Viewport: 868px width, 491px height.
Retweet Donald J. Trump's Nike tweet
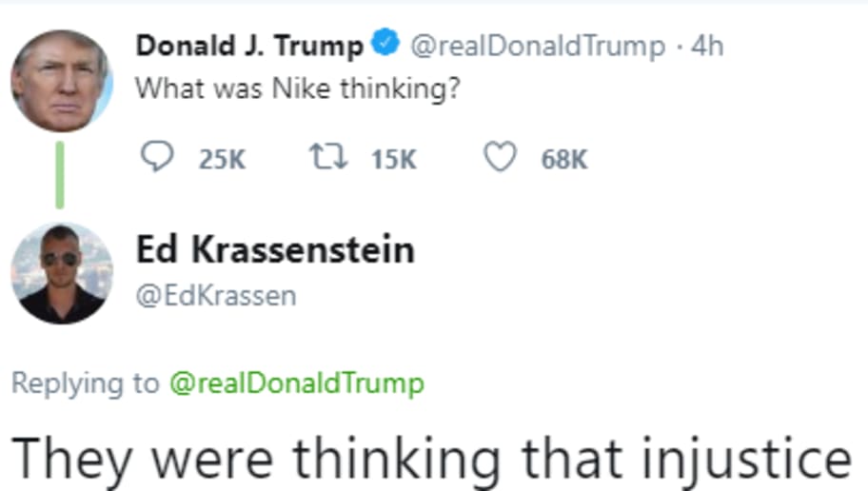[328, 157]
